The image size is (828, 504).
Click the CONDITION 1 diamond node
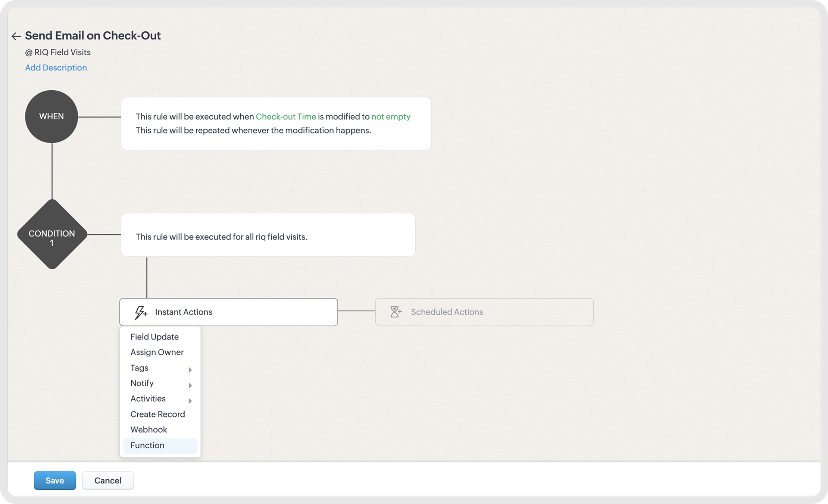click(52, 234)
